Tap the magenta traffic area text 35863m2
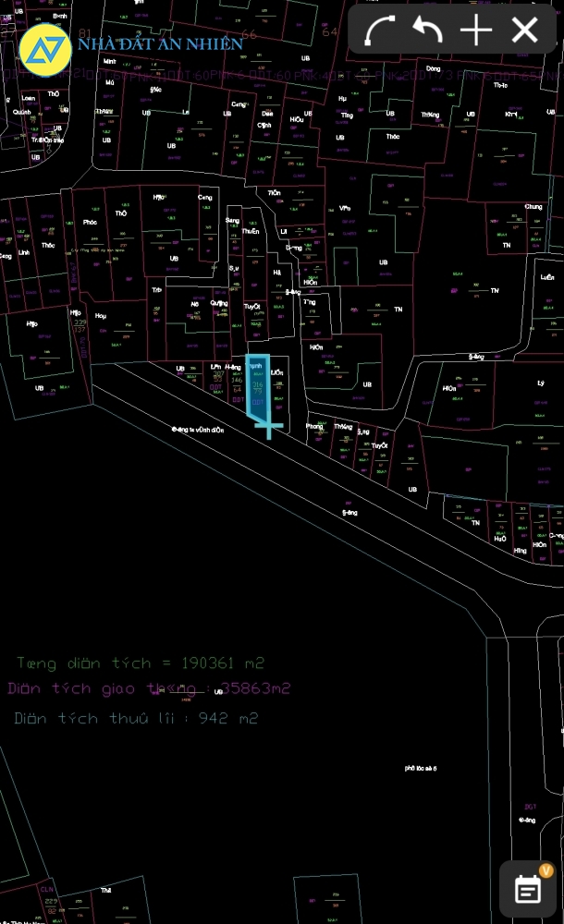Image resolution: width=564 pixels, height=924 pixels. pos(149,688)
